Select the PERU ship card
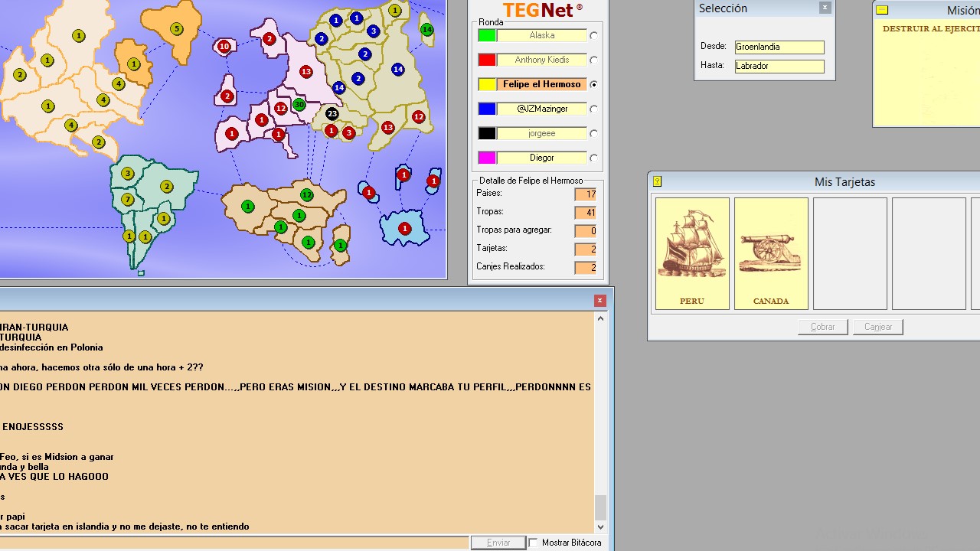Viewport: 980px width, 551px height. click(692, 253)
